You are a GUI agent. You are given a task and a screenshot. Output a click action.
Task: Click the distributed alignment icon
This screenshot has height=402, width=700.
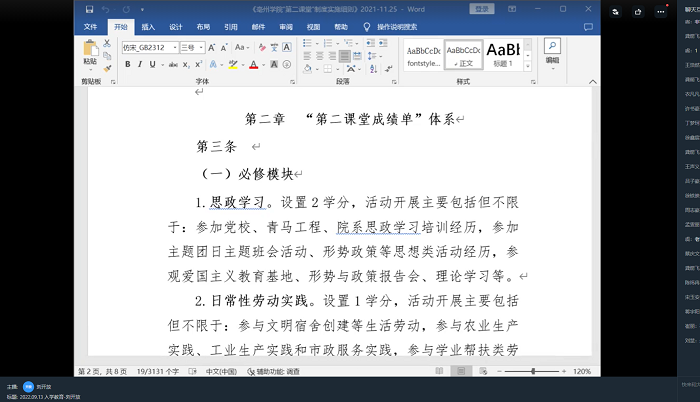(x=357, y=56)
